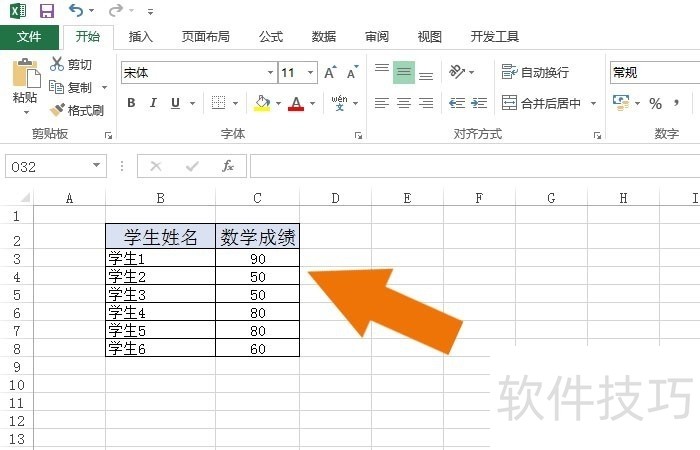Screen dimensions: 700x450
Task: Switch to the 开发工具 tab
Action: click(494, 37)
